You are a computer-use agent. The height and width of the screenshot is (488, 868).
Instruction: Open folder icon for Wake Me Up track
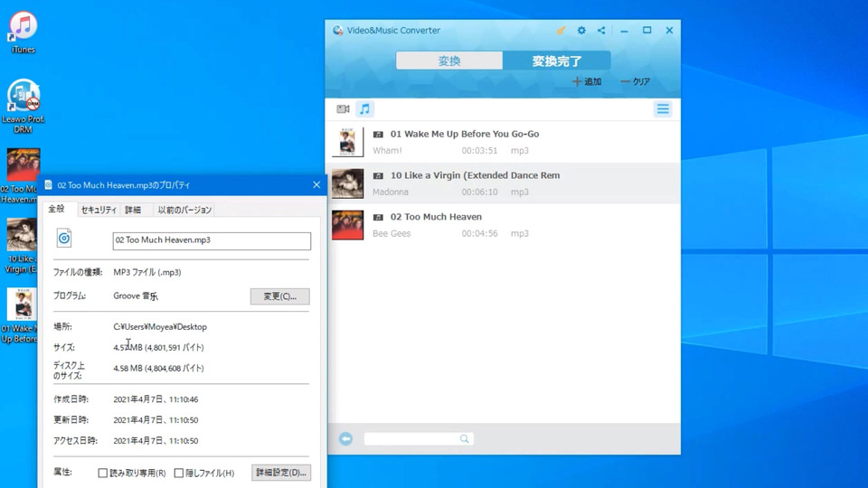click(378, 135)
